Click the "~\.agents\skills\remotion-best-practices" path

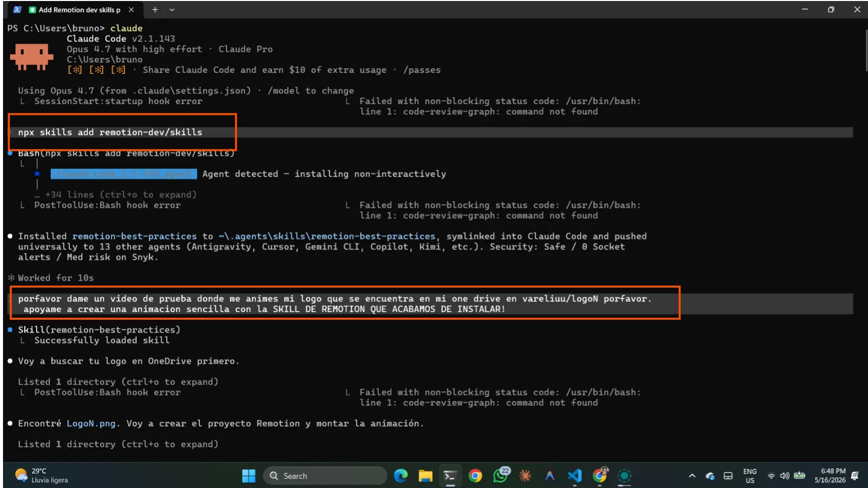(x=327, y=236)
